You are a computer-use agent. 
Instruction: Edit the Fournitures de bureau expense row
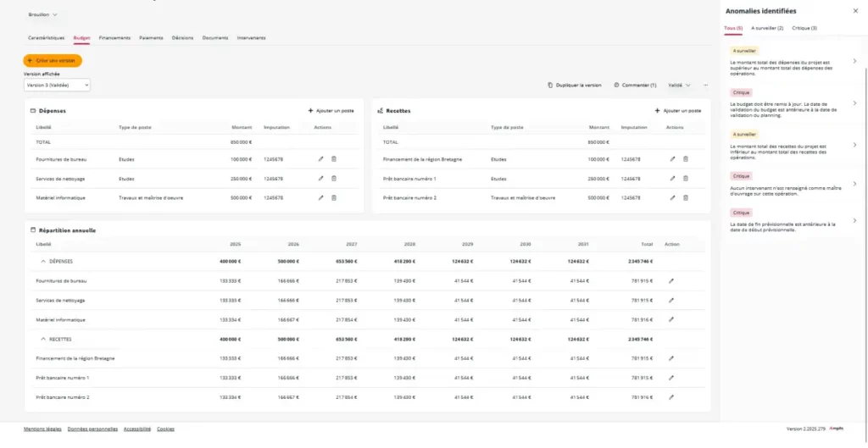pos(320,159)
